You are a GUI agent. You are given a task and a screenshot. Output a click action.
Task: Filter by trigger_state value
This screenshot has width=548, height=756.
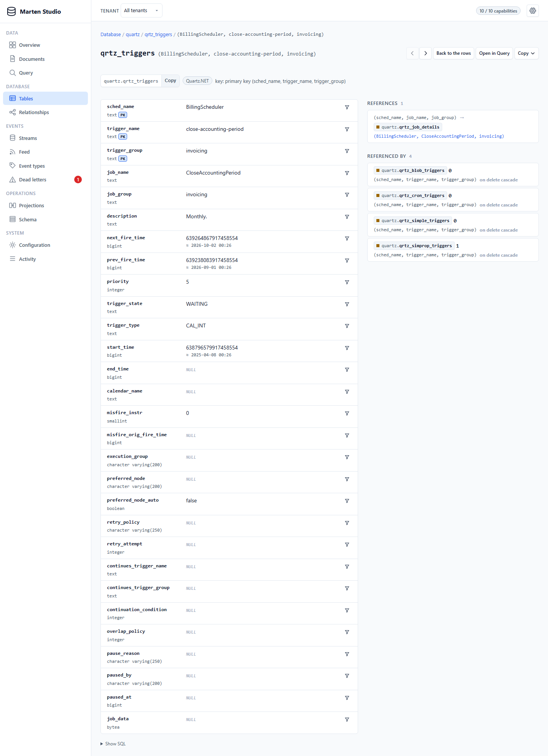tap(347, 304)
